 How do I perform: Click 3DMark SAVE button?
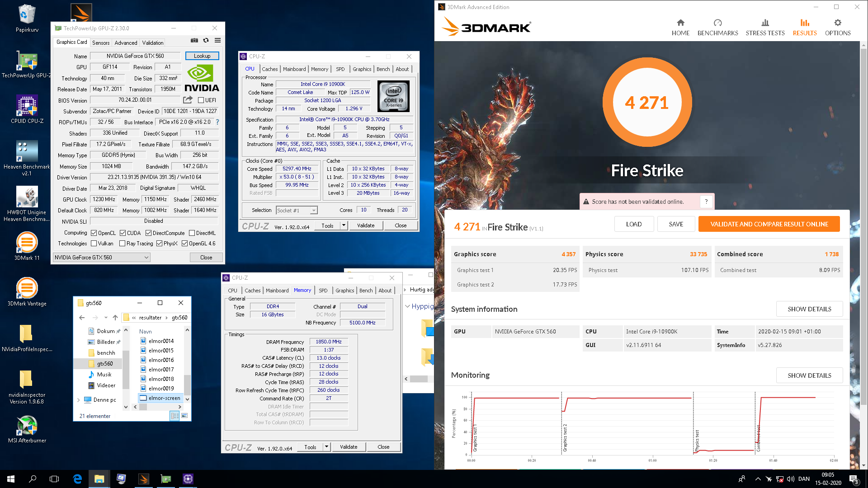[x=676, y=224]
